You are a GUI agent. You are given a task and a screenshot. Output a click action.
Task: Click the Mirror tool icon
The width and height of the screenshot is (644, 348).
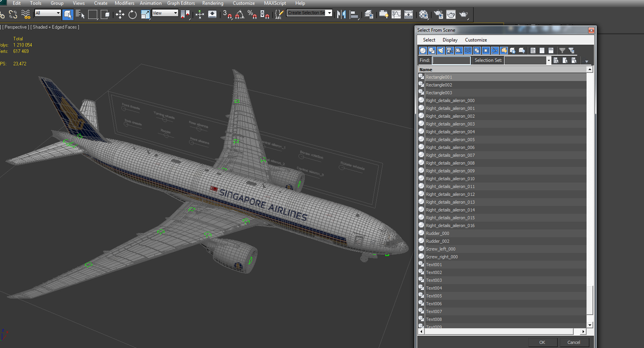click(x=341, y=14)
